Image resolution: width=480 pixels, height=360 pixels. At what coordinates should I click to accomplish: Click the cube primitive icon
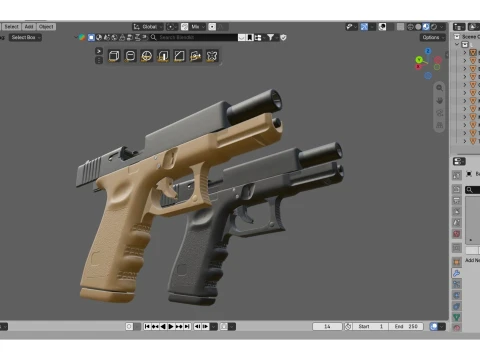(x=114, y=56)
